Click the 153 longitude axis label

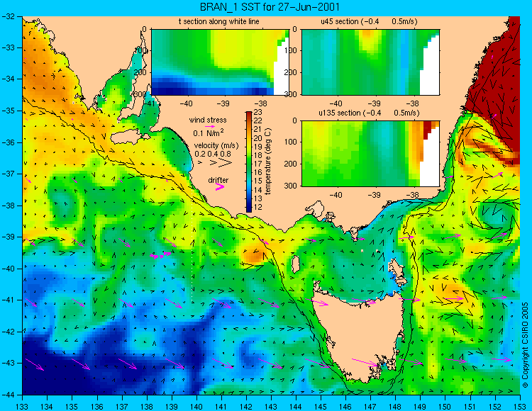pyautogui.click(x=519, y=406)
